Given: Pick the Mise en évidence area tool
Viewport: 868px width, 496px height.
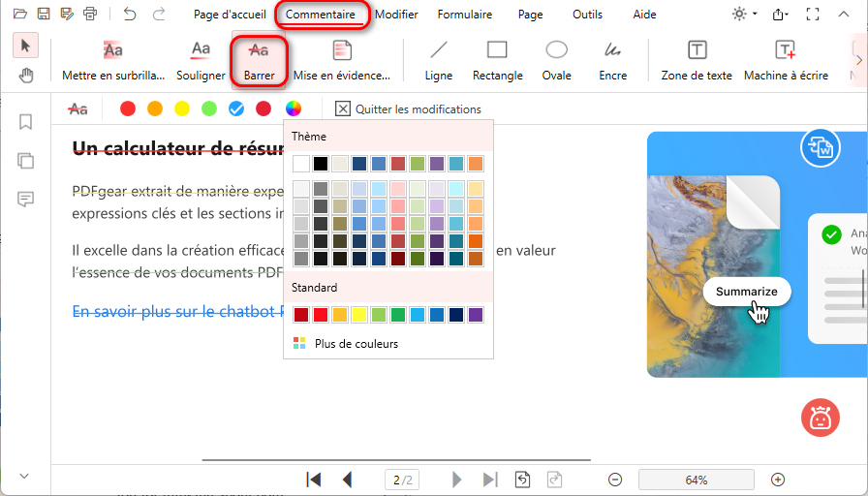Looking at the screenshot, I should pyautogui.click(x=342, y=61).
